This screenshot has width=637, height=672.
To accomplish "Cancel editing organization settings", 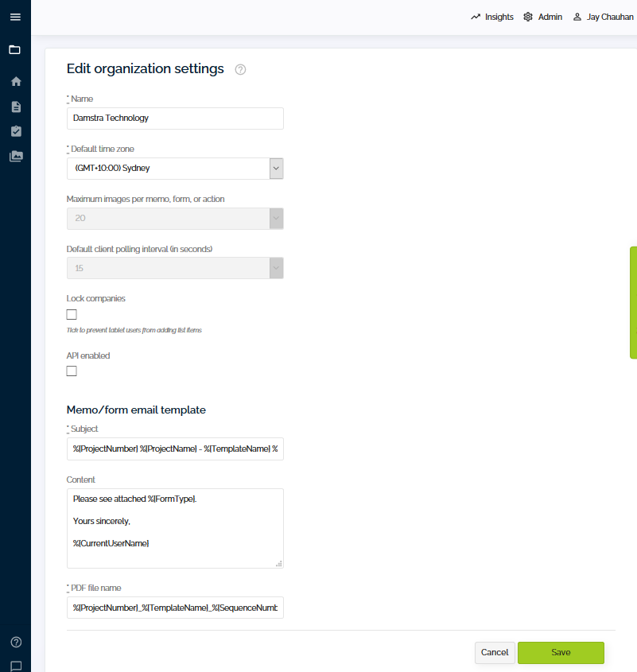I will click(495, 652).
